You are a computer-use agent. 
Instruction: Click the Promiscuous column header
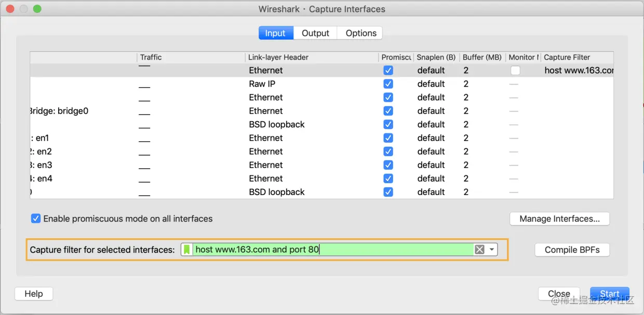coord(396,57)
